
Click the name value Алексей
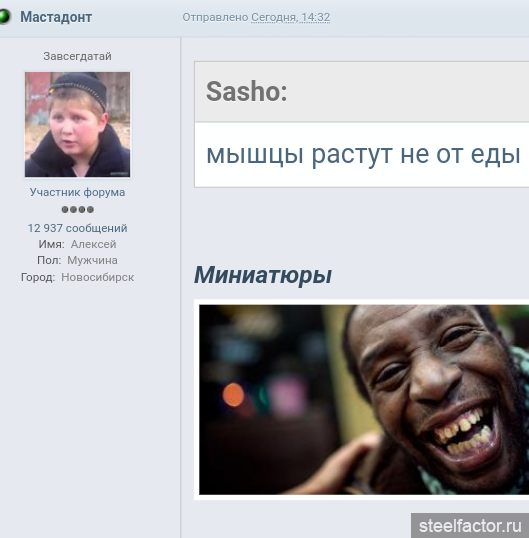point(94,244)
